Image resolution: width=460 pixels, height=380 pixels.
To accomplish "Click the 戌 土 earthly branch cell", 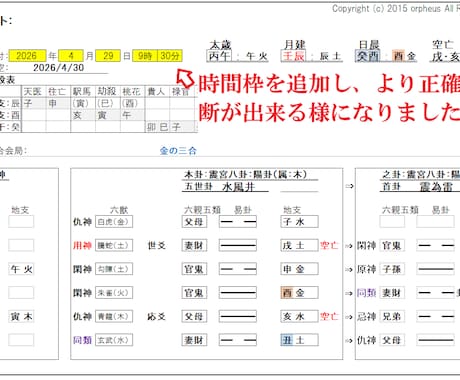I will point(299,246).
